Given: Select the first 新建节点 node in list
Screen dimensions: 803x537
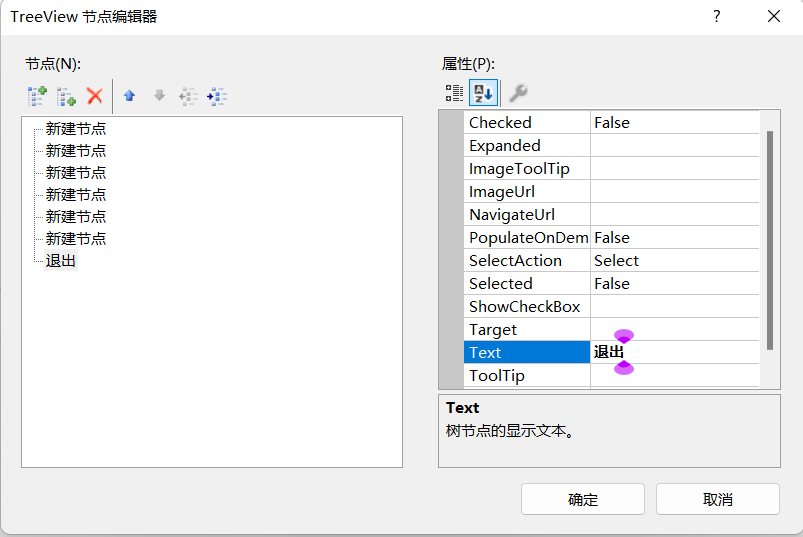Looking at the screenshot, I should (x=76, y=128).
